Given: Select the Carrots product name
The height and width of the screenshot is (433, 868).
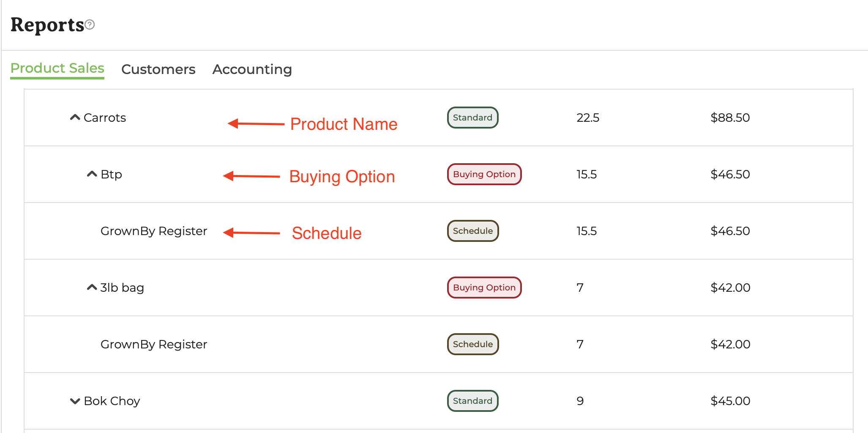Looking at the screenshot, I should (105, 118).
